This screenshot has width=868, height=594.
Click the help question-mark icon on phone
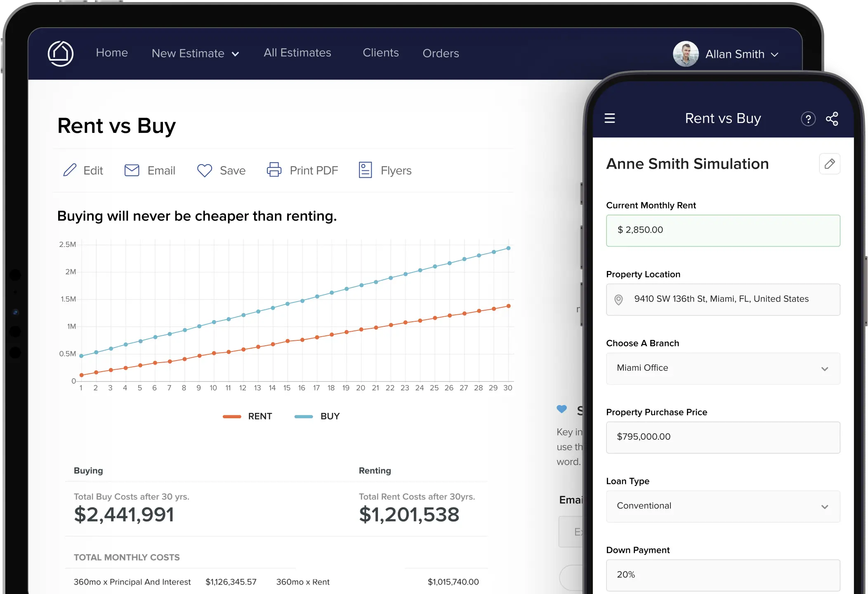pos(808,119)
